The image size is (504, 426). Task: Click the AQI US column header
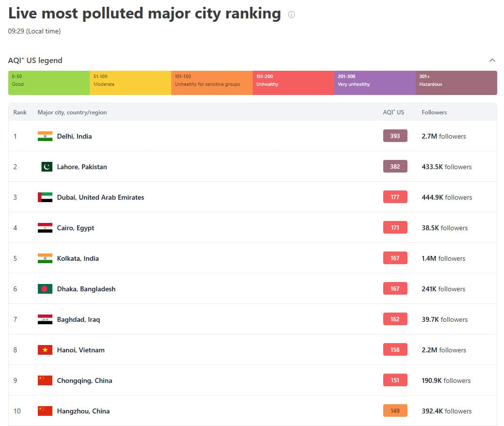(x=393, y=112)
